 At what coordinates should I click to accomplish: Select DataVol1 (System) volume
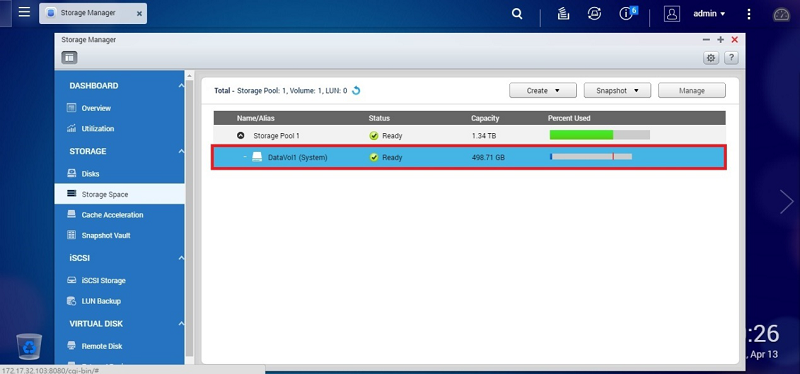[469, 157]
